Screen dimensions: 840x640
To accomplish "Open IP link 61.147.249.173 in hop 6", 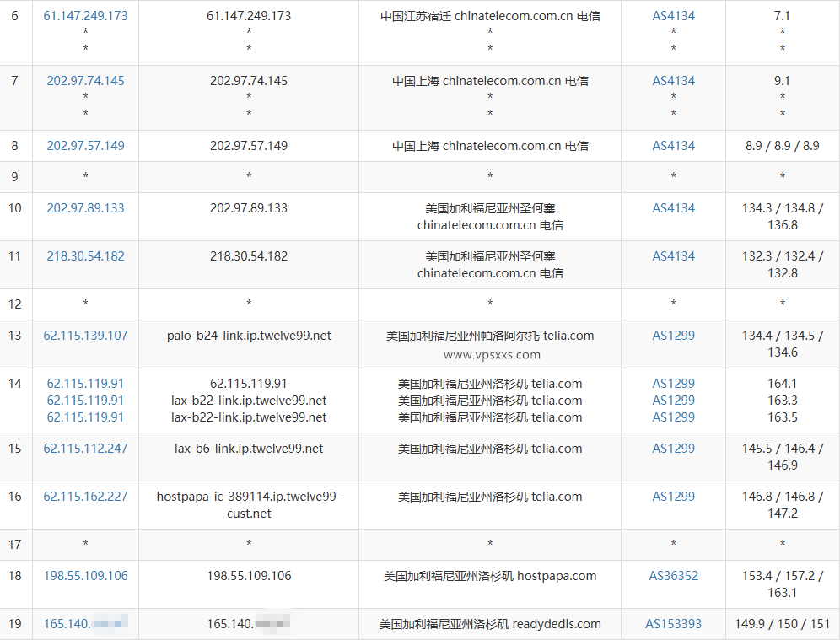I will (86, 16).
